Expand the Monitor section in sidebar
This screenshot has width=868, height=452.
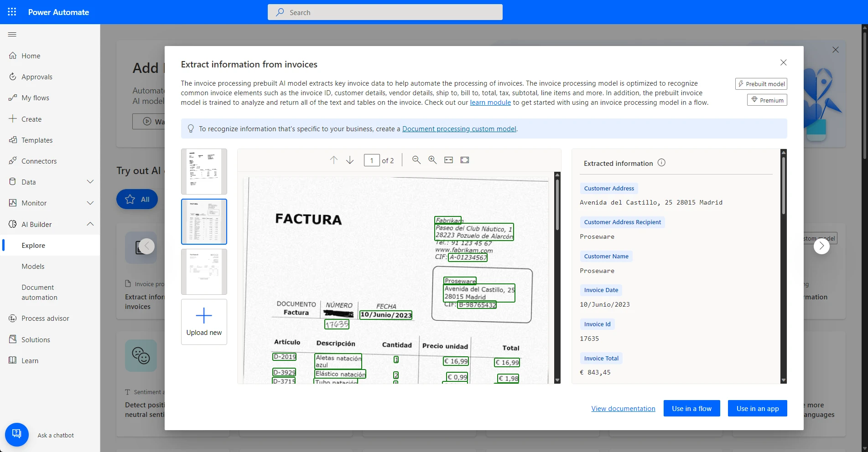click(x=90, y=203)
